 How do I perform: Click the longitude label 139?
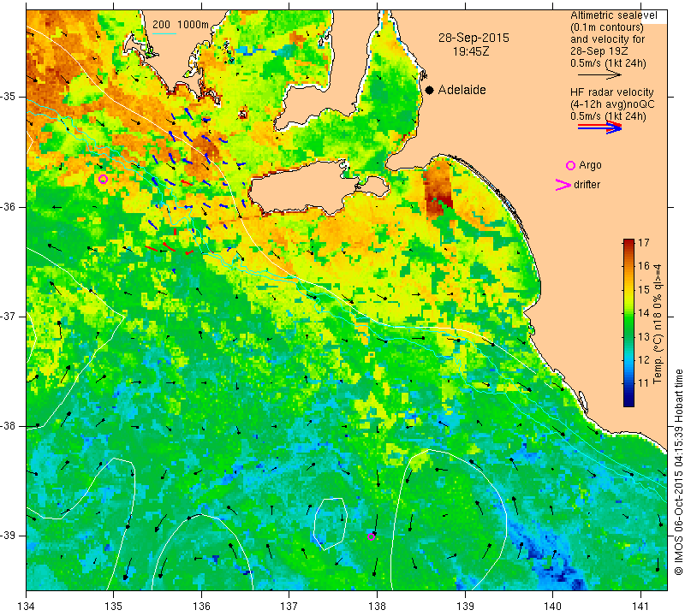point(465,607)
